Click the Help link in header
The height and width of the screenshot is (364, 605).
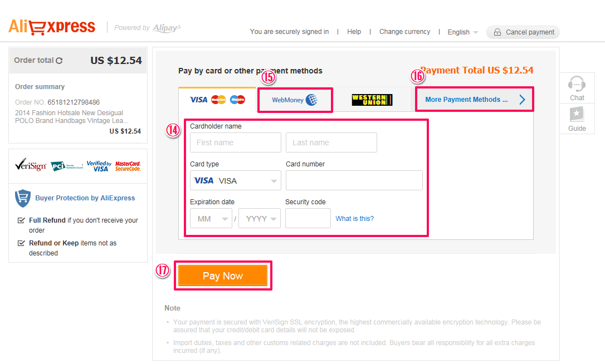click(x=354, y=32)
